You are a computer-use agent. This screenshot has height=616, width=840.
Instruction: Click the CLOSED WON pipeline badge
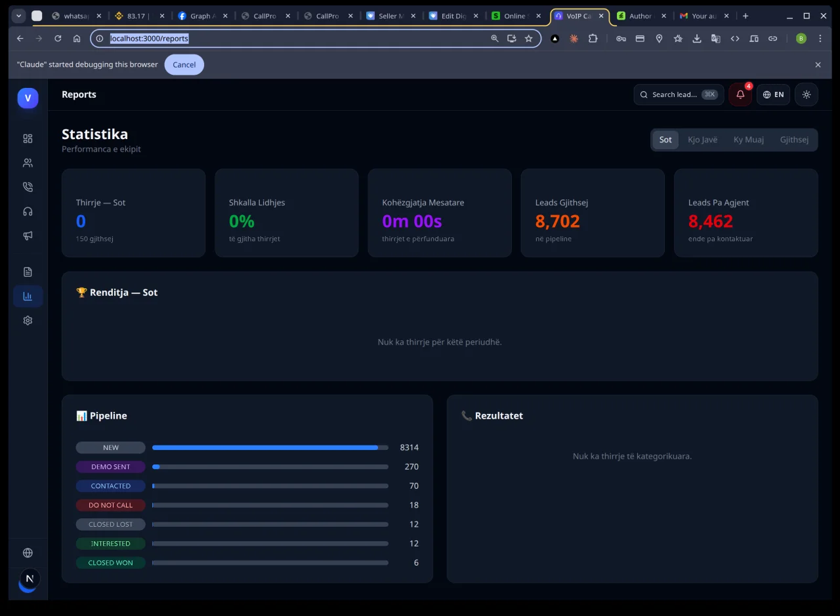111,563
